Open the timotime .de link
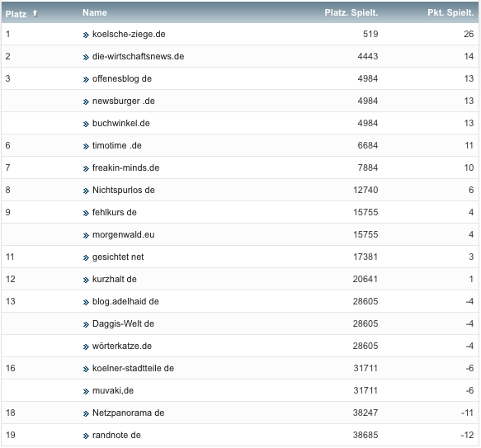 tap(117, 145)
